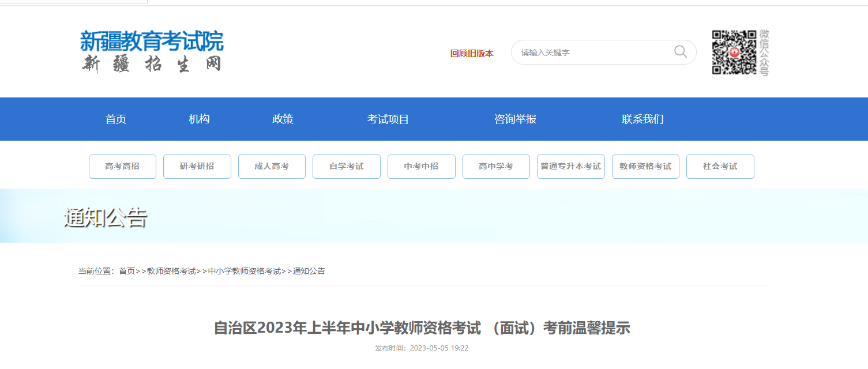
Task: Click the 新疆教育考试院 site logo
Action: 152,51
